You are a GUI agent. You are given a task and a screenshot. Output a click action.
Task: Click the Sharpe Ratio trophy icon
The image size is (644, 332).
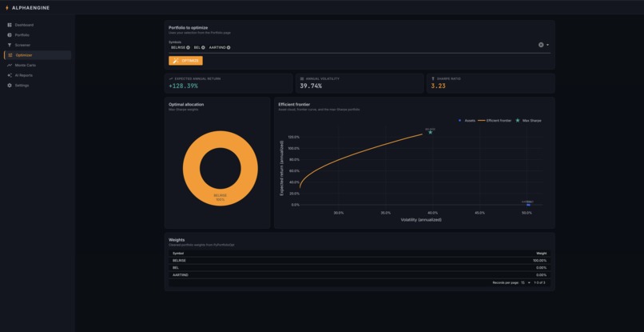pos(433,78)
